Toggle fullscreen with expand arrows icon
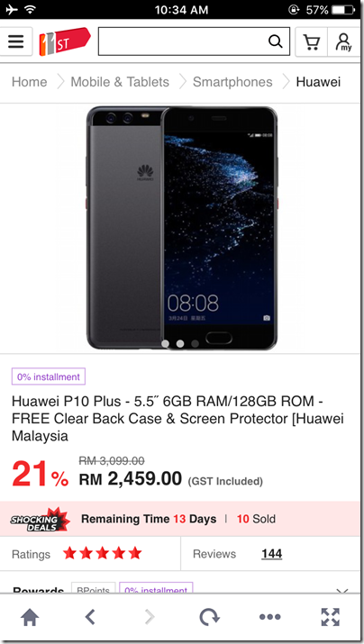The image size is (364, 644). 330,617
